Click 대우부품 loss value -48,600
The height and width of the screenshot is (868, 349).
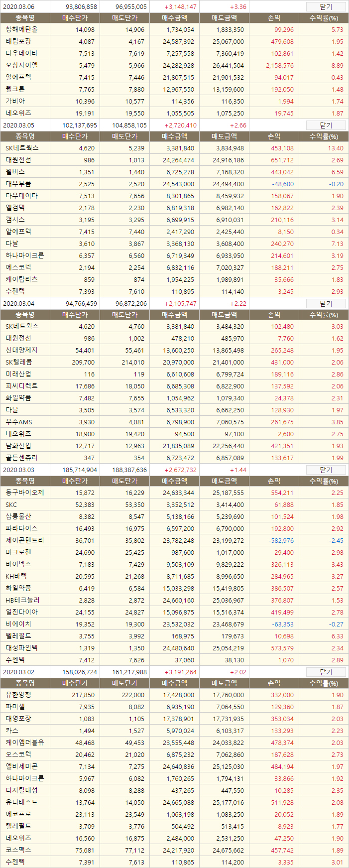[283, 184]
